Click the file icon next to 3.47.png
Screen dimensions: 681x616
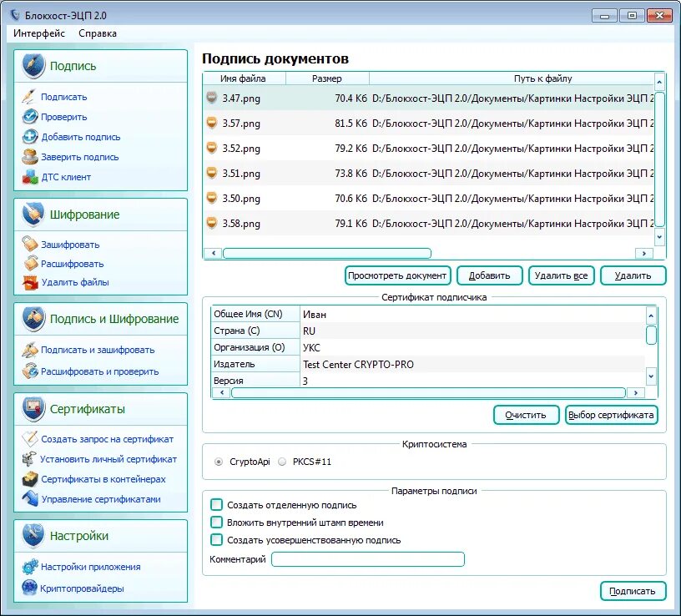[211, 98]
